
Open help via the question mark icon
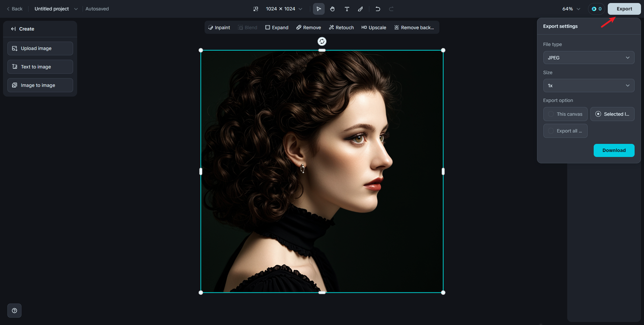pos(14,310)
